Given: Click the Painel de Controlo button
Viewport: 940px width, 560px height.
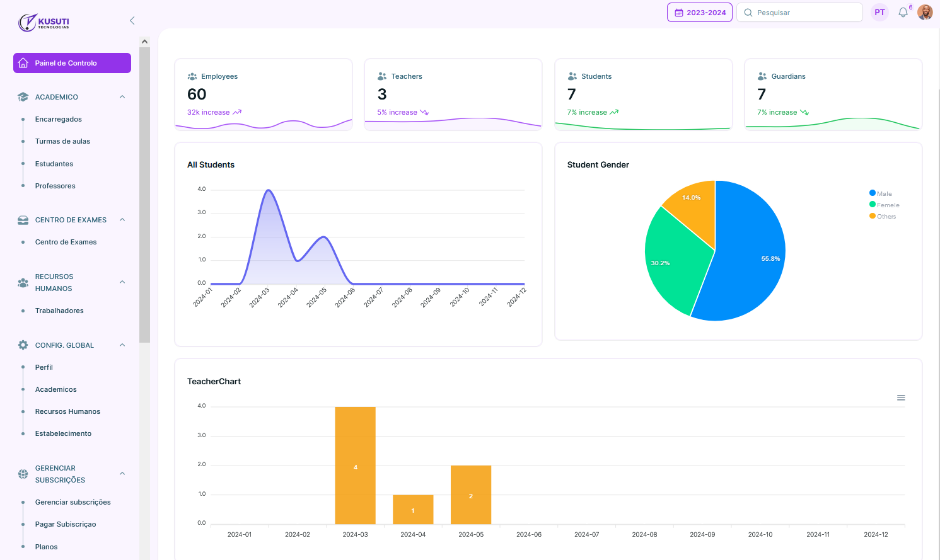Looking at the screenshot, I should coord(72,63).
